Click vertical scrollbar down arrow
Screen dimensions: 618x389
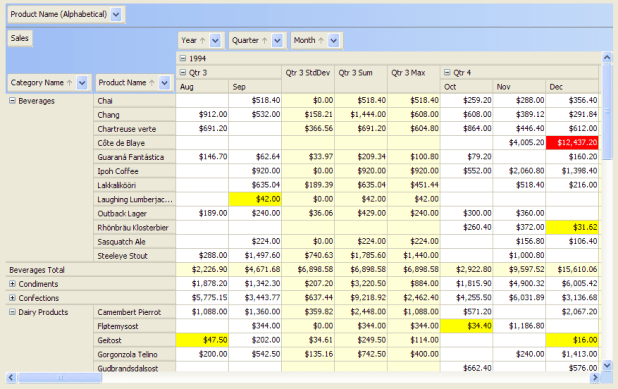tap(607, 365)
